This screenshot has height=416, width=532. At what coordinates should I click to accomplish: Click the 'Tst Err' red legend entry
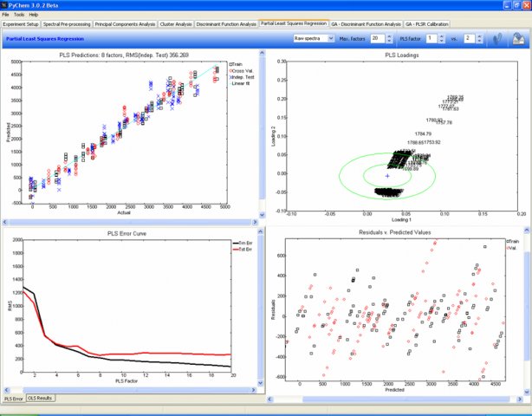[243, 250]
